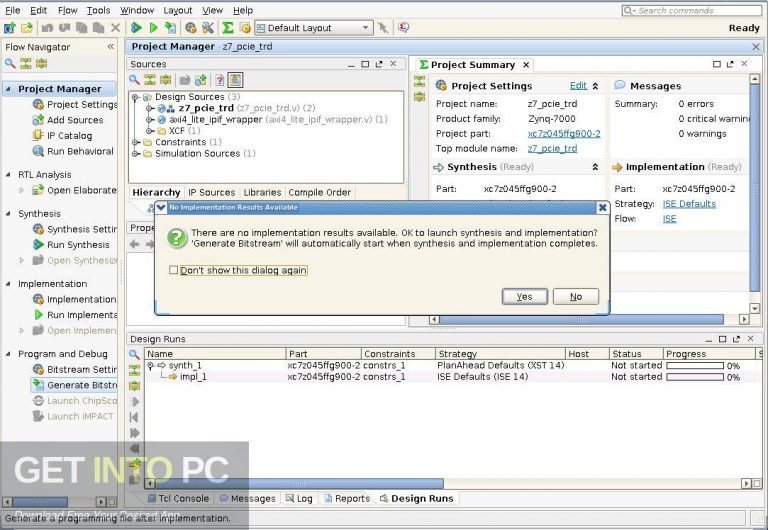Open the Tools menu

coord(98,10)
